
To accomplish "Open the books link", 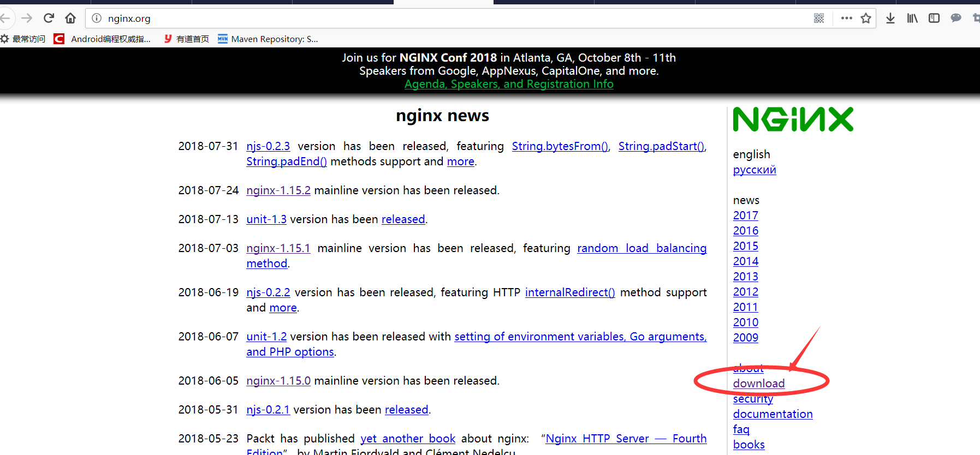I will (749, 445).
